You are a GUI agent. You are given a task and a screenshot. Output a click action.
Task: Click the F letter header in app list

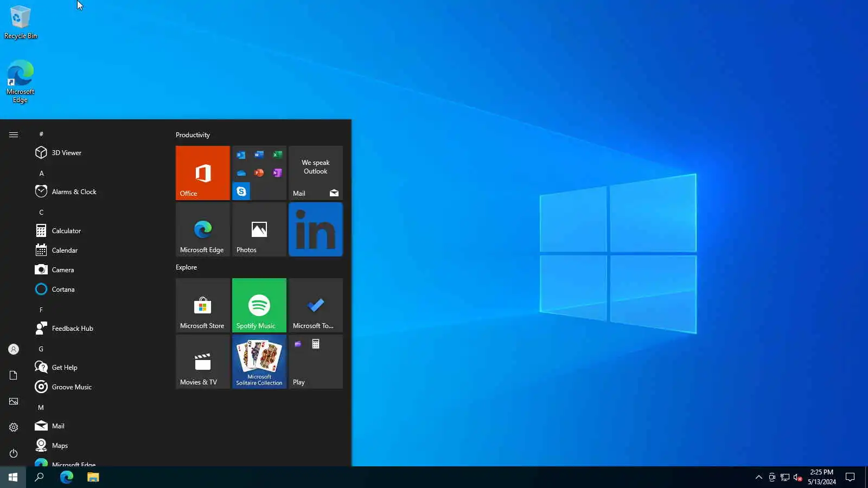[41, 310]
